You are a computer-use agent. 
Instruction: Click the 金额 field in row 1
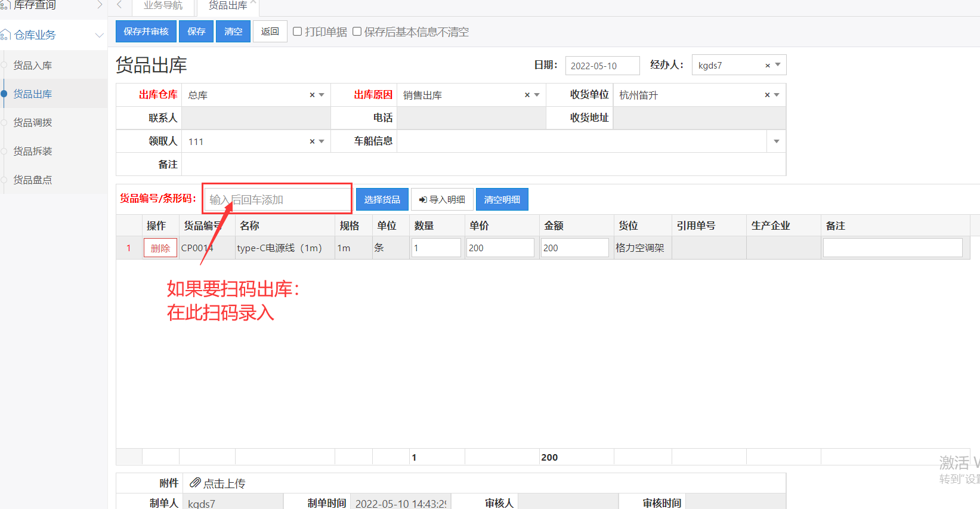point(575,248)
